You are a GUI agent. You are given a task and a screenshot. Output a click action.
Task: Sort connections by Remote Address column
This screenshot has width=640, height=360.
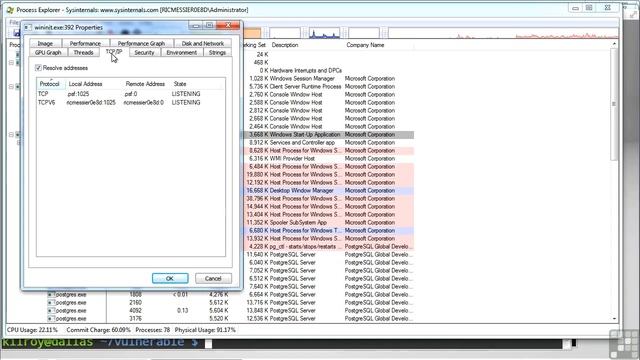point(146,84)
